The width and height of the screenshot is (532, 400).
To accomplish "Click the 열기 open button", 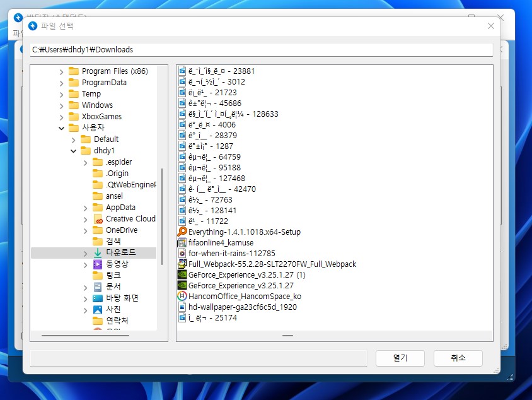I will tap(400, 358).
